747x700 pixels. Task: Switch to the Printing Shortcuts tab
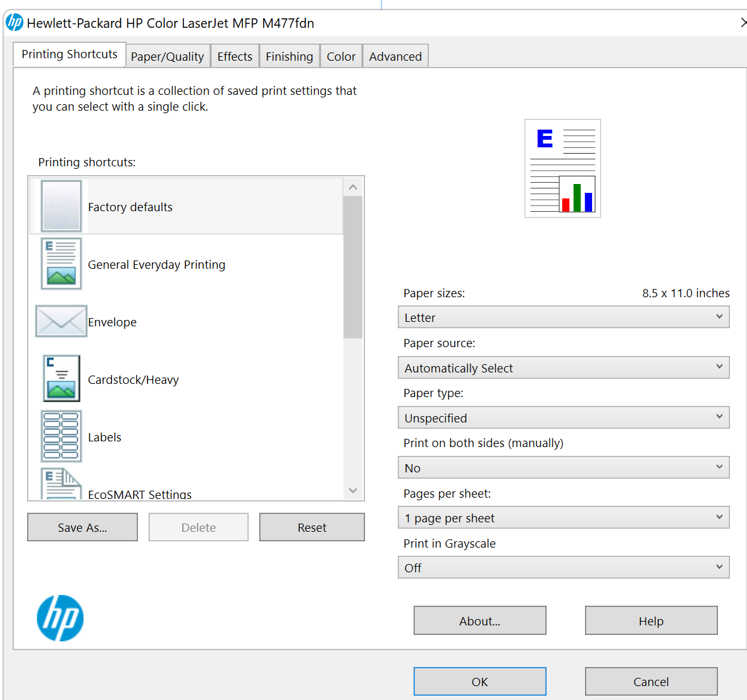click(x=70, y=54)
